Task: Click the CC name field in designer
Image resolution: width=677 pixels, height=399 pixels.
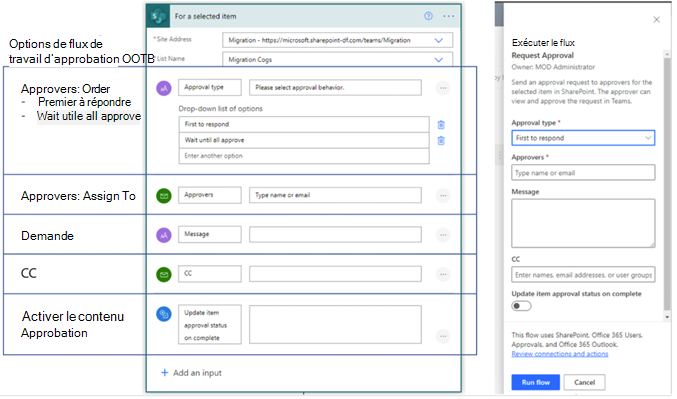Action: [210, 274]
